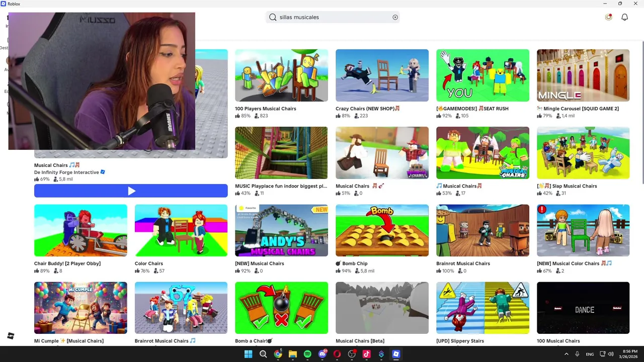Show hidden system tray icons
The height and width of the screenshot is (362, 644).
566,354
